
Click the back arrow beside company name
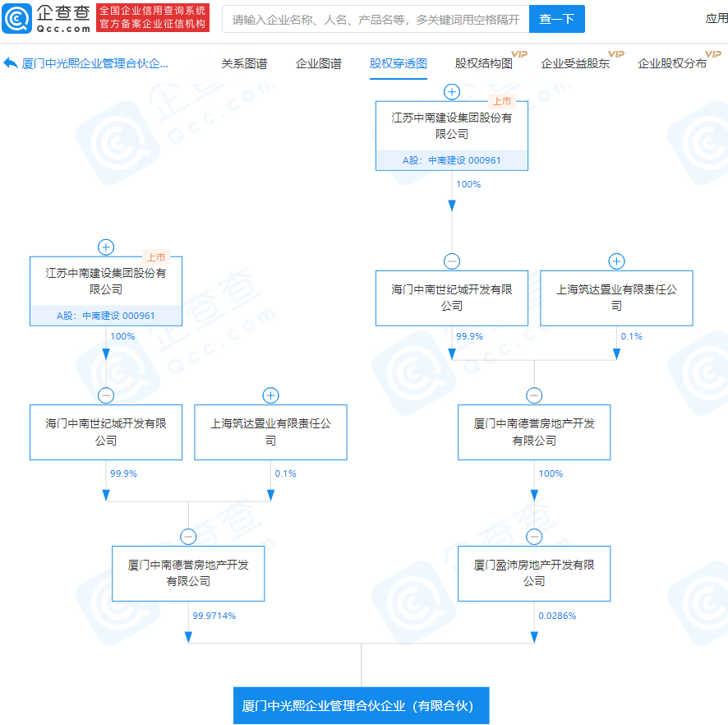(10, 62)
